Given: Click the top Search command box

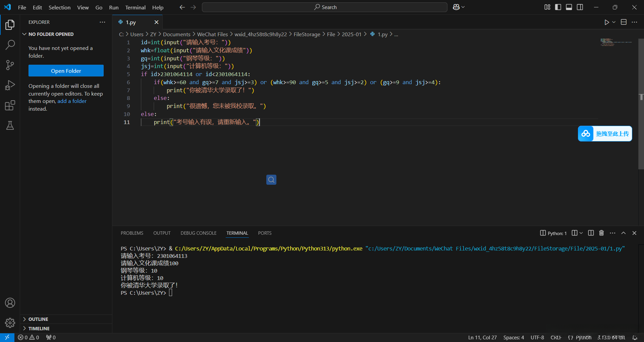Looking at the screenshot, I should [x=324, y=7].
